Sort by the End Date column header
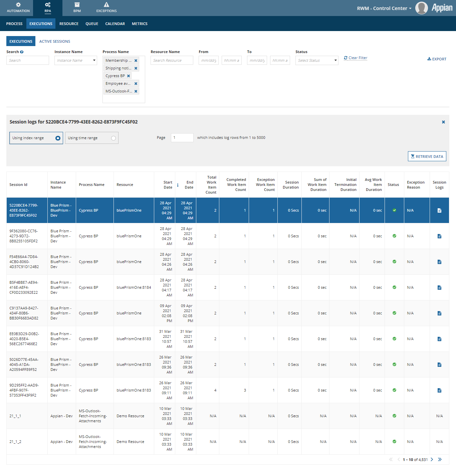This screenshot has height=476, width=456. pos(189,185)
